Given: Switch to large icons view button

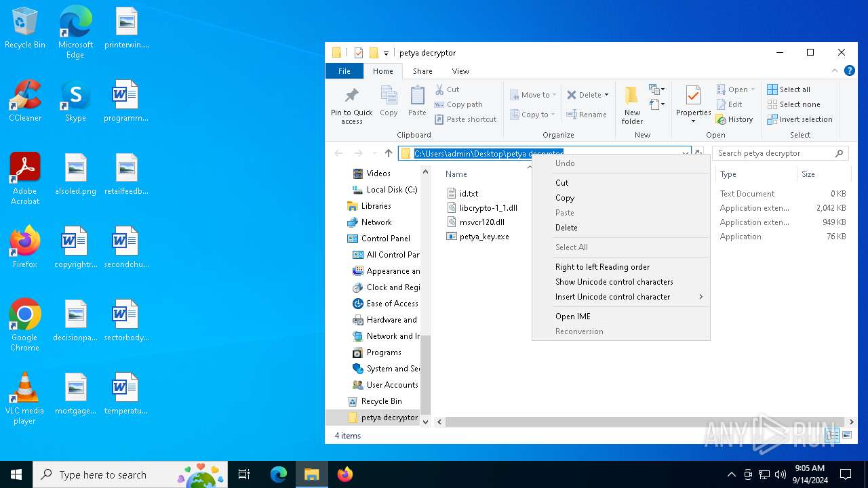Looking at the screenshot, I should pos(846,435).
